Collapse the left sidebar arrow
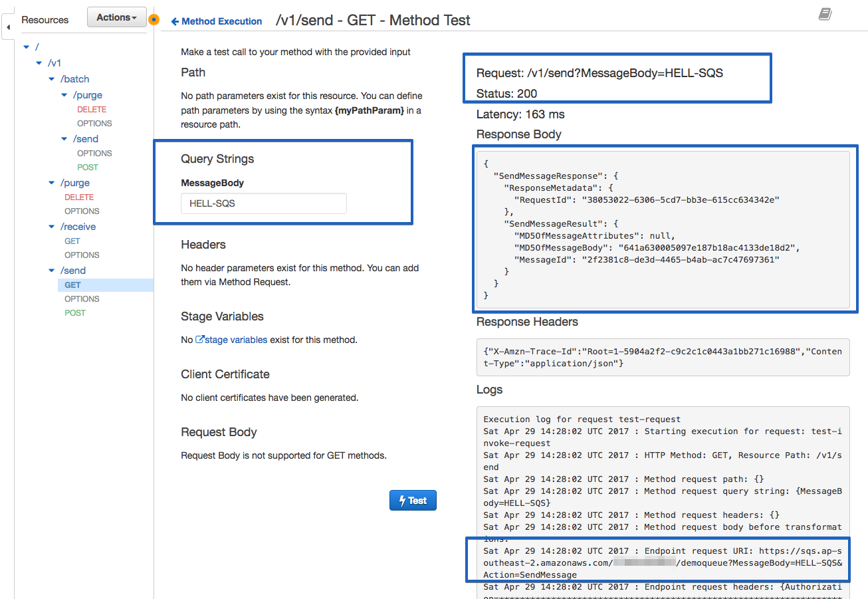 coord(8,27)
